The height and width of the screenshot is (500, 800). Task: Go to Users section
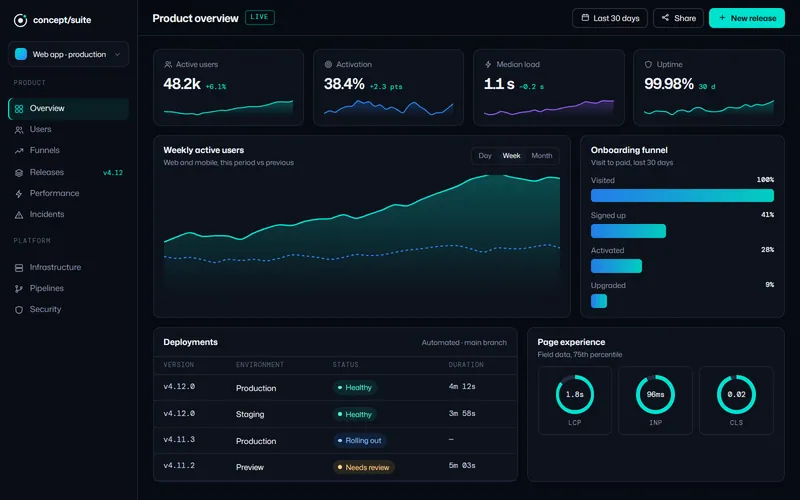pos(68,130)
